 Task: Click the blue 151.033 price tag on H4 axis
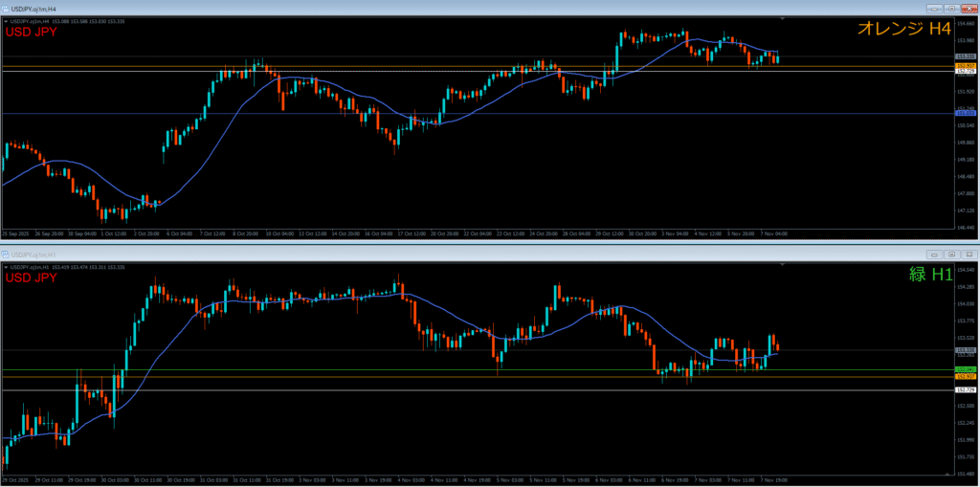[965, 114]
